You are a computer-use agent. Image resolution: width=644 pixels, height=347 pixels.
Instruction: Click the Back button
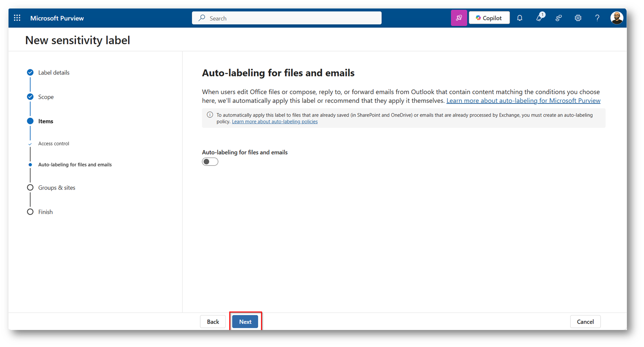[x=213, y=321]
